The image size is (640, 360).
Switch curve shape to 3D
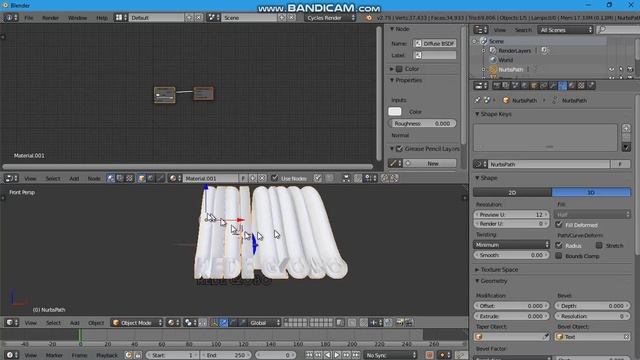click(591, 192)
